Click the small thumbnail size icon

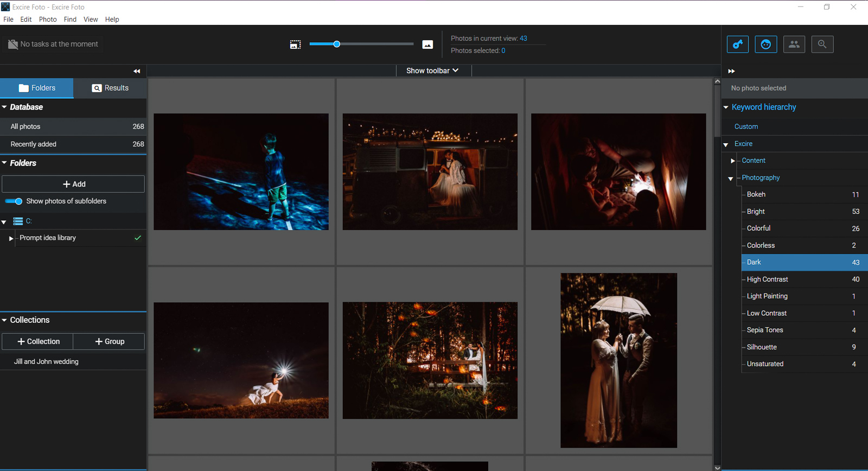(x=295, y=44)
